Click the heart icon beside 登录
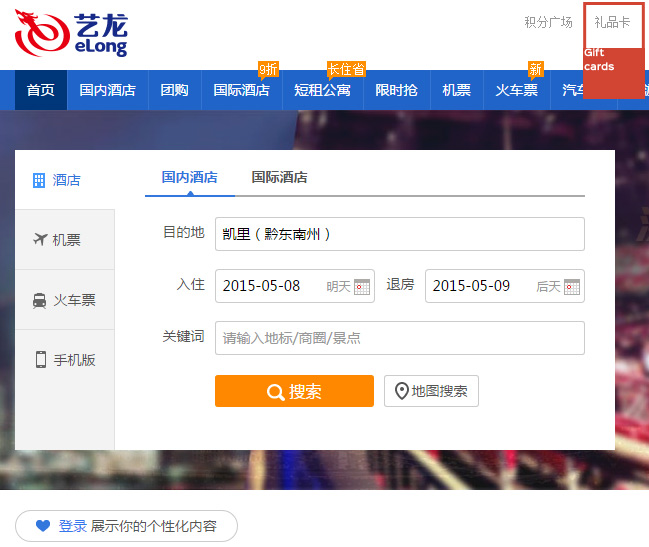This screenshot has height=547, width=649. 43,526
